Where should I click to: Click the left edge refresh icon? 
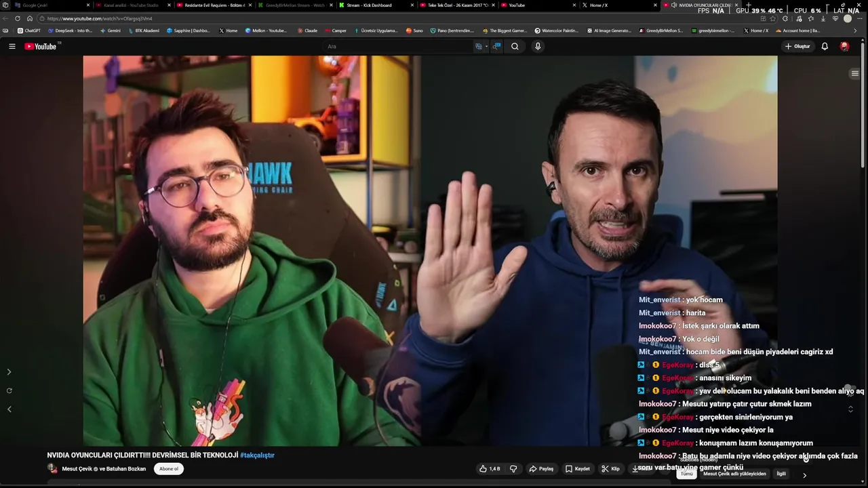point(9,390)
